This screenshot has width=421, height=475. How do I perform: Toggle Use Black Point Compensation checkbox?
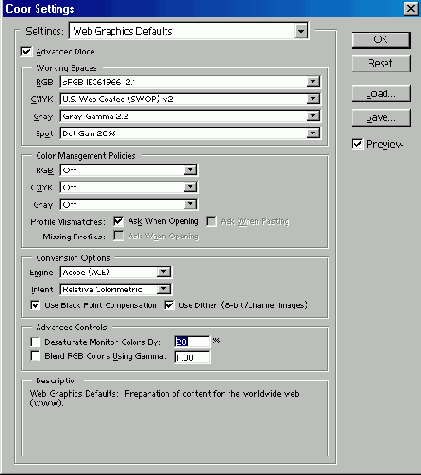tap(35, 305)
